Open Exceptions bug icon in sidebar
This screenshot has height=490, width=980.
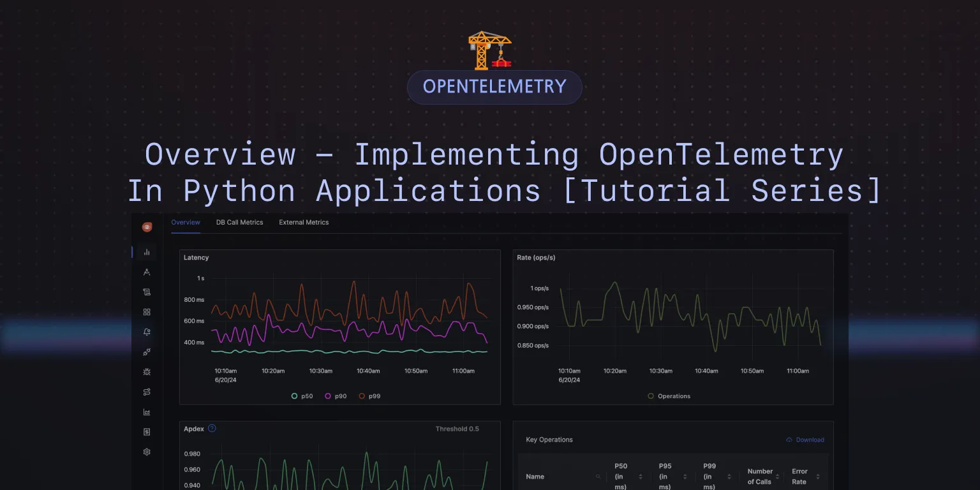[147, 371]
